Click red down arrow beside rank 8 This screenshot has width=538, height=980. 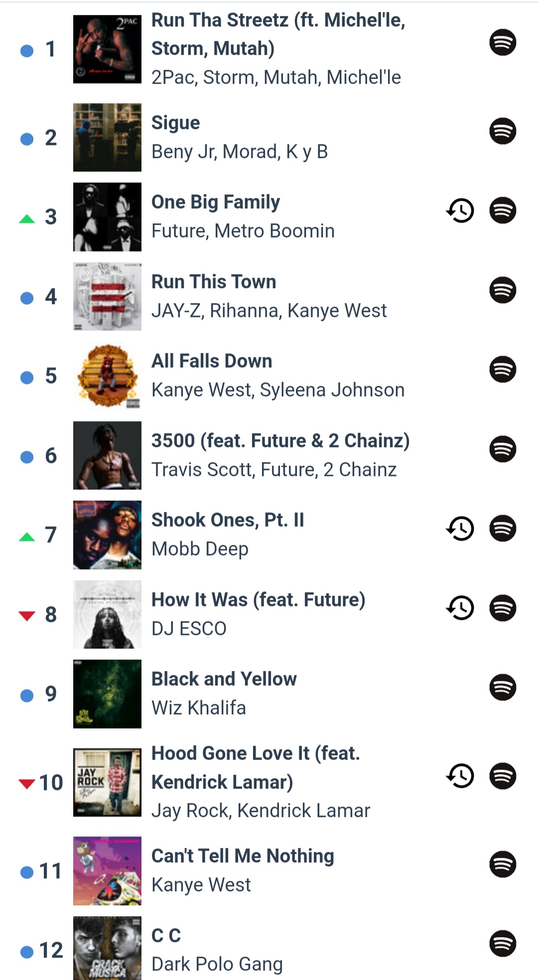pyautogui.click(x=27, y=616)
